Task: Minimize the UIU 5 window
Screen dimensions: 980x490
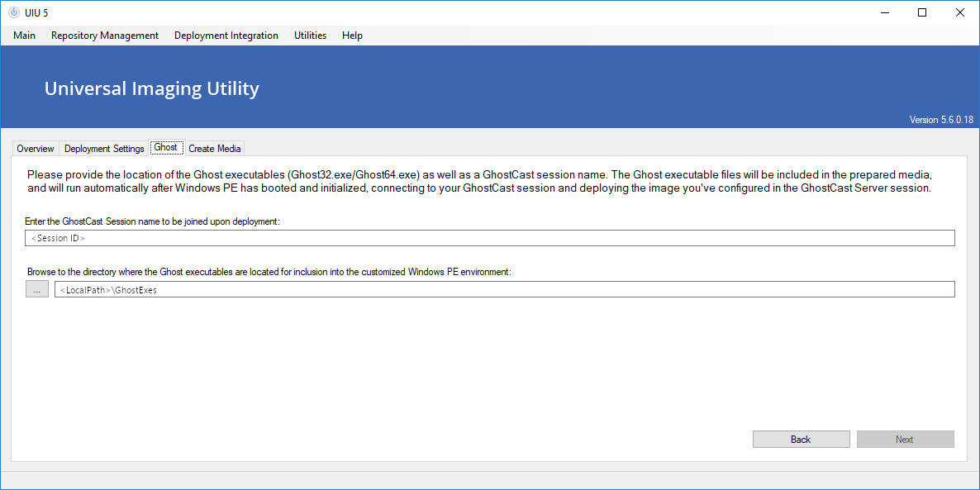Action: 884,12
